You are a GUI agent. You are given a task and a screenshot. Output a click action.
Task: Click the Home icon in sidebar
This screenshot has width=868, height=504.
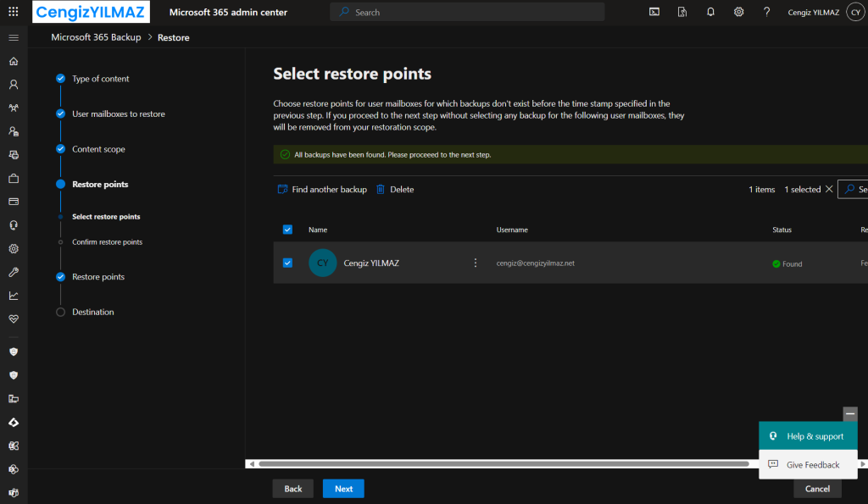pos(14,62)
